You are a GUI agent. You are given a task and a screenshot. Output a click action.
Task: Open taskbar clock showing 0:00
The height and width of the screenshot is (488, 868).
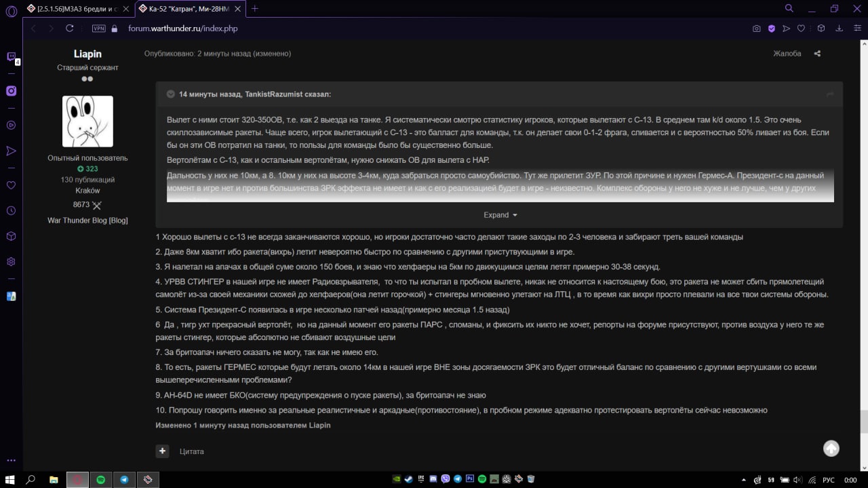pos(850,479)
